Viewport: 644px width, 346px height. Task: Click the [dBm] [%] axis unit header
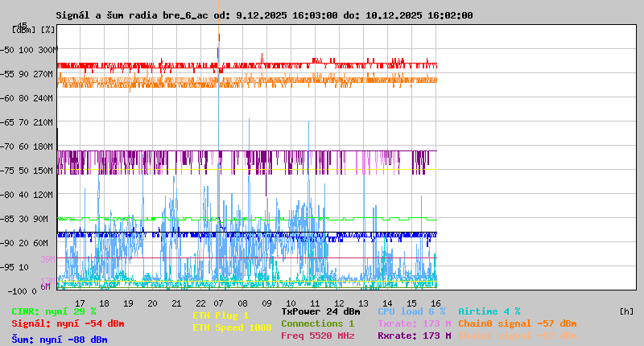pyautogui.click(x=34, y=29)
